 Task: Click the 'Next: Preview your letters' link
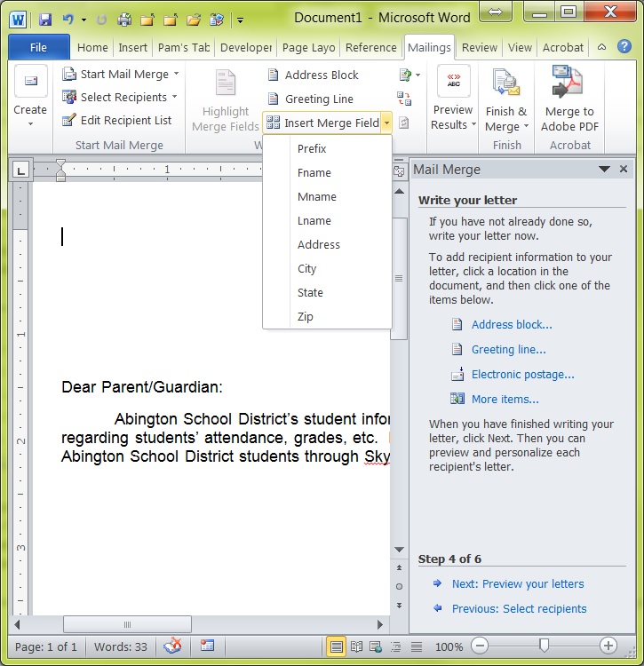point(518,584)
